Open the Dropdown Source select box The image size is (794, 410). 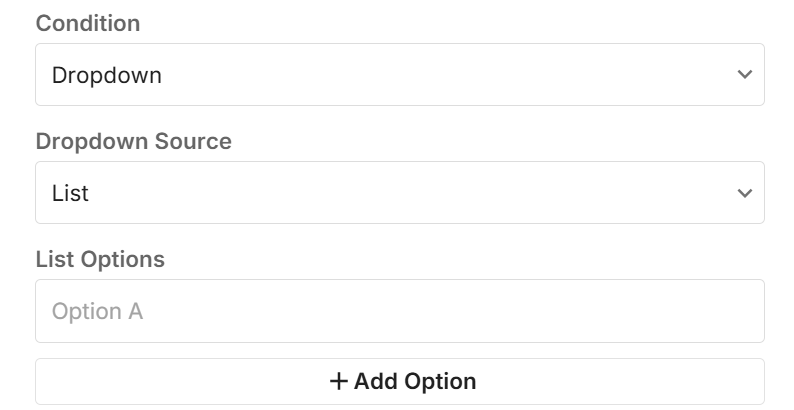coord(399,193)
